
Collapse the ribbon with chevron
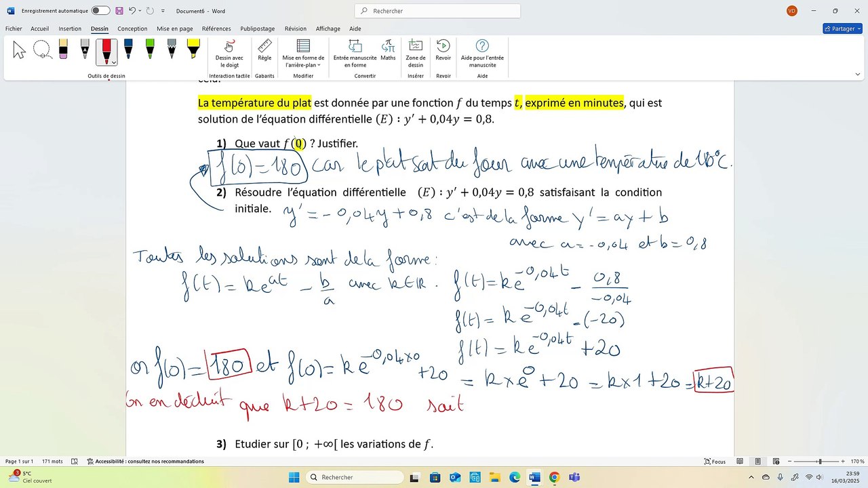pyautogui.click(x=857, y=75)
